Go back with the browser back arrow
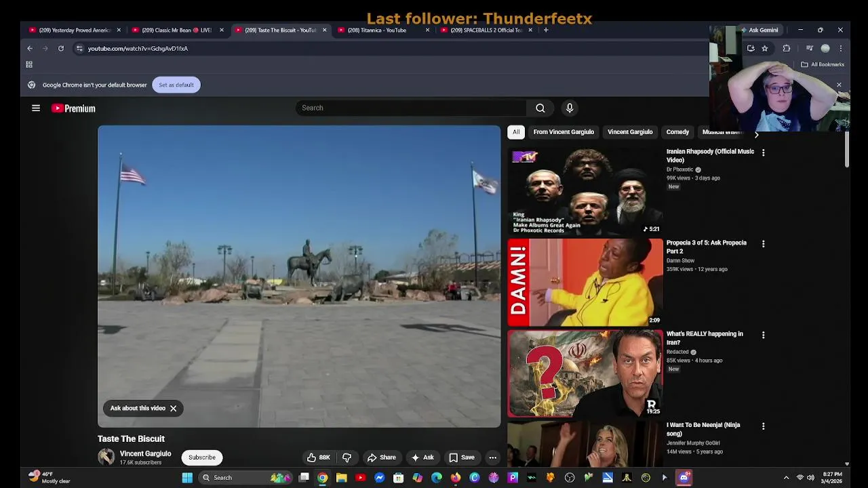 click(30, 48)
